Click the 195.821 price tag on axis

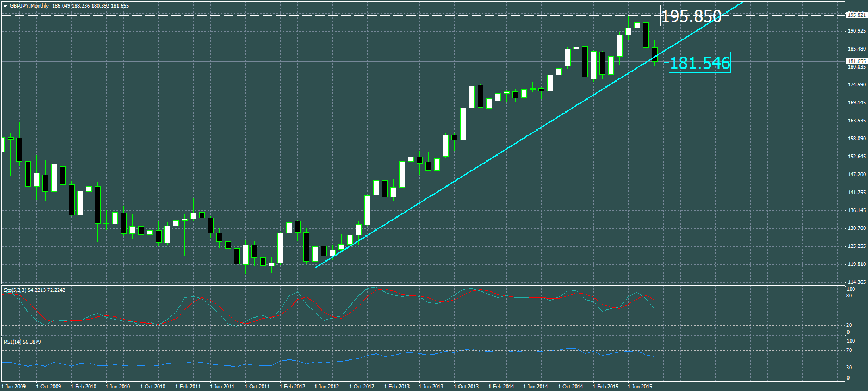pos(856,15)
